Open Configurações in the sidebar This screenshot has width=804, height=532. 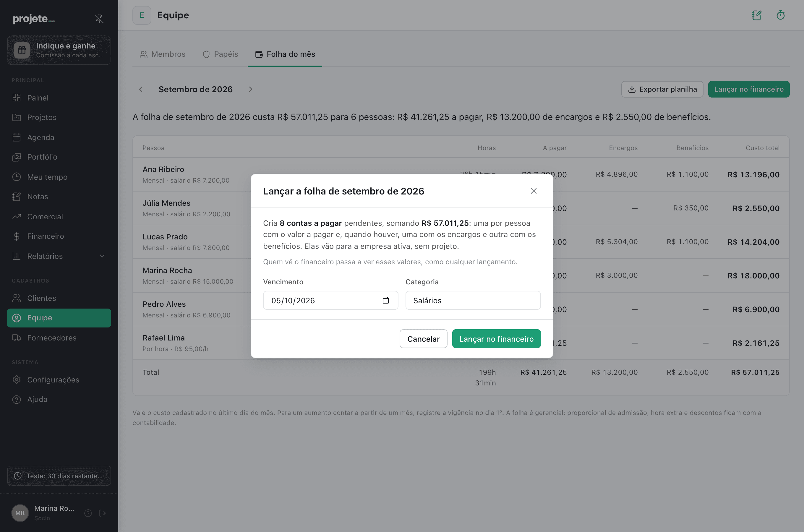[x=59, y=380]
